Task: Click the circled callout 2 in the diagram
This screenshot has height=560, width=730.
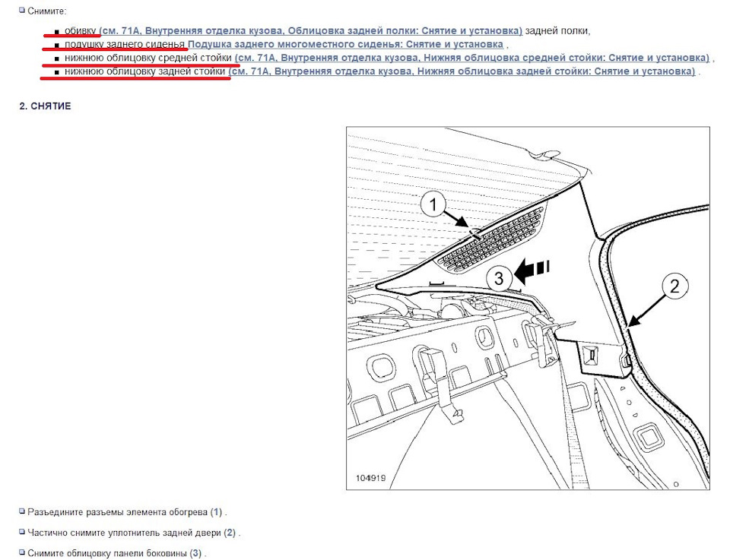Action: pos(674,286)
